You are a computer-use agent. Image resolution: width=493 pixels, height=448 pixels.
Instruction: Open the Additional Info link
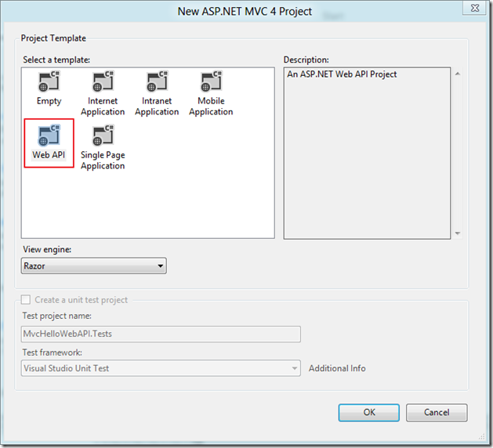(337, 368)
